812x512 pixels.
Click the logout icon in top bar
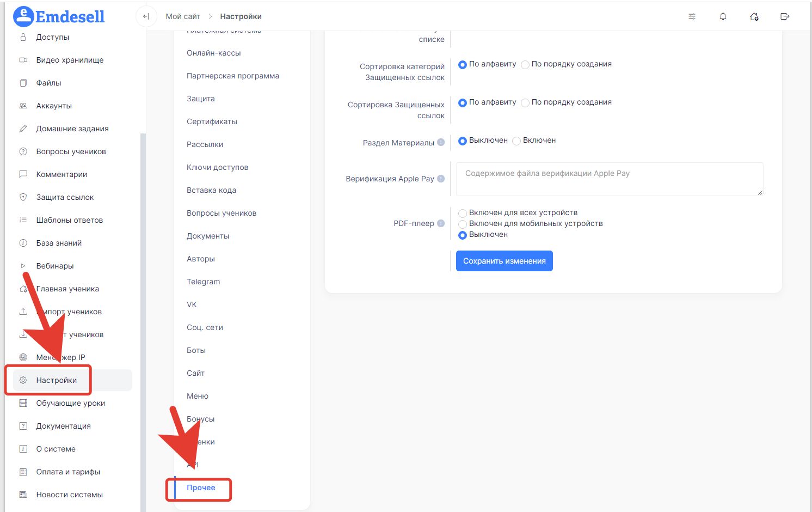click(785, 16)
